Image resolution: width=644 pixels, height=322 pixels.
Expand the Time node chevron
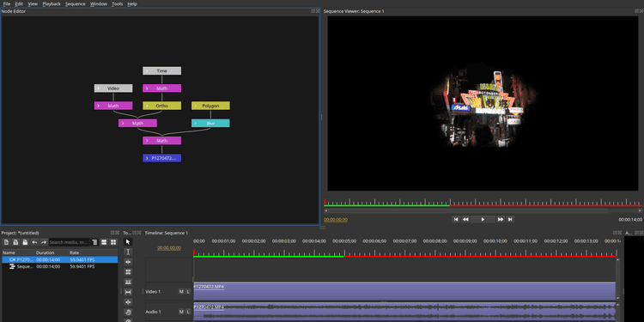147,71
